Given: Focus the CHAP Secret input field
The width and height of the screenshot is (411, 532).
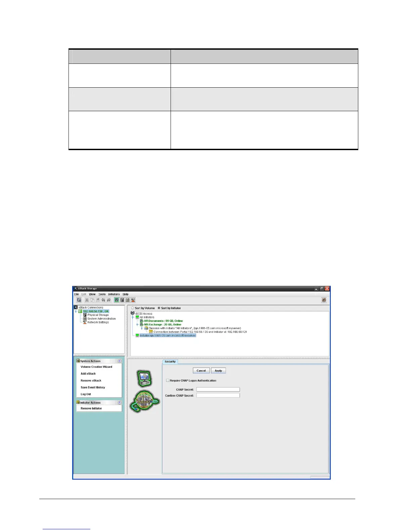Looking at the screenshot, I should pos(218,390).
